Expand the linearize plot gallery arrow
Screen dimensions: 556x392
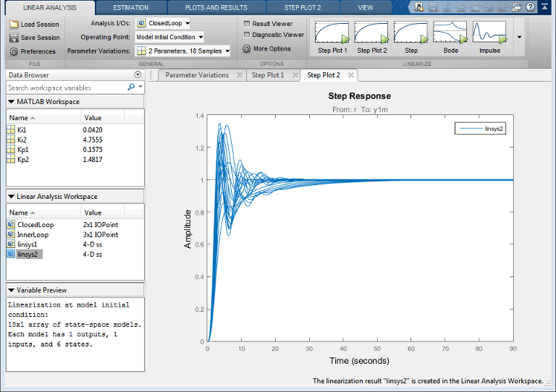(x=519, y=37)
